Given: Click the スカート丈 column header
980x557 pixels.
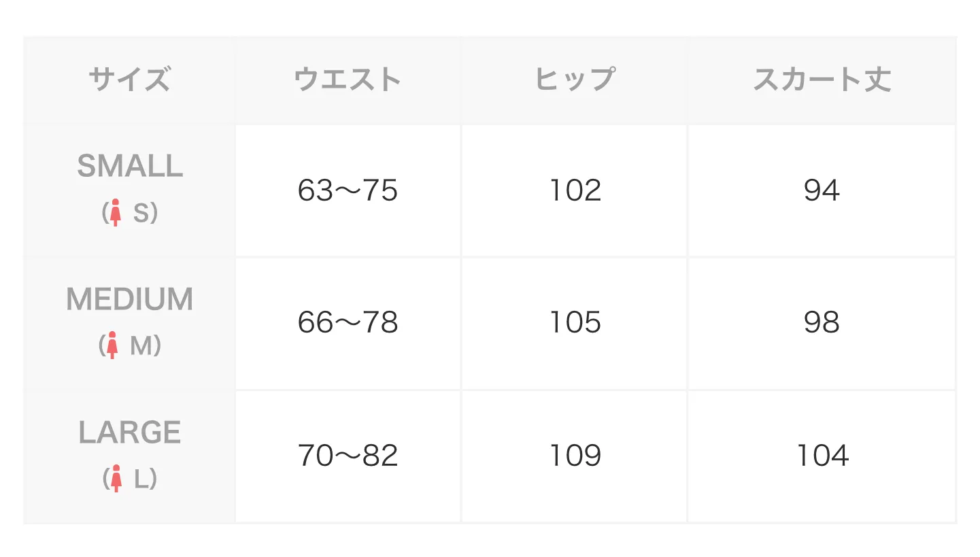Looking at the screenshot, I should point(822,80).
